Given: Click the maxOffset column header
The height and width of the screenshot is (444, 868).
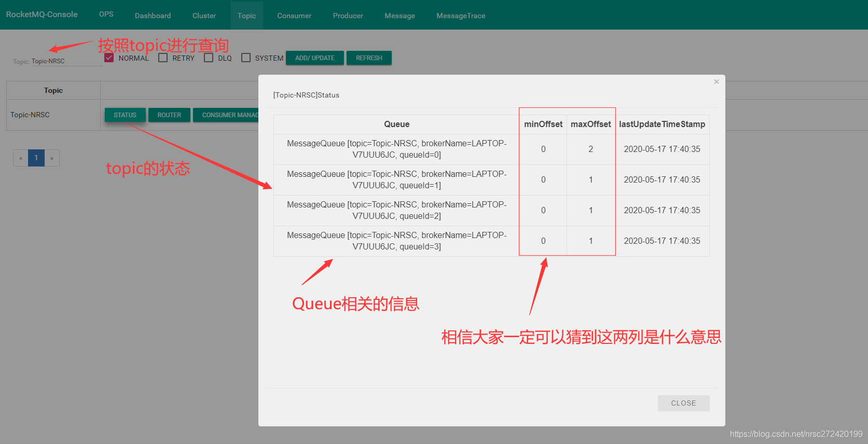Looking at the screenshot, I should click(x=591, y=124).
